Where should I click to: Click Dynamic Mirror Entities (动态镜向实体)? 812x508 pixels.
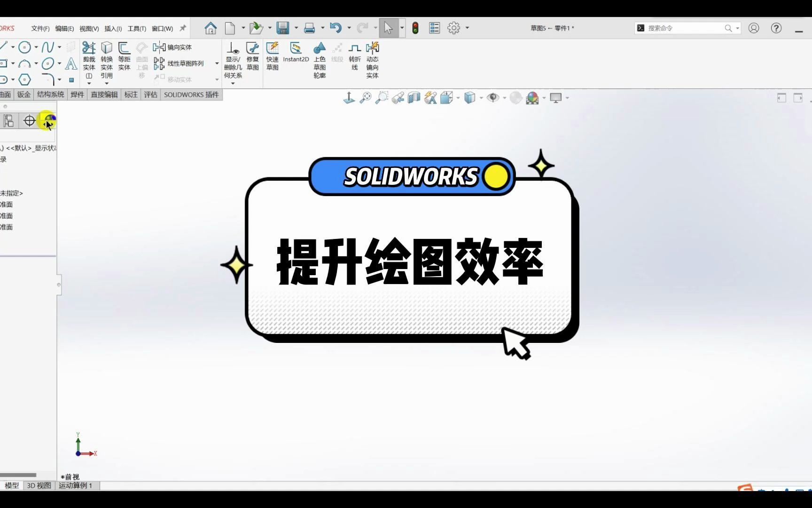(372, 60)
